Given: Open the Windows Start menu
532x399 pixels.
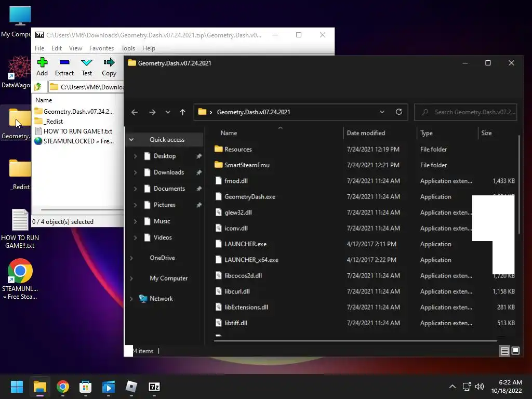Looking at the screenshot, I should (x=17, y=387).
